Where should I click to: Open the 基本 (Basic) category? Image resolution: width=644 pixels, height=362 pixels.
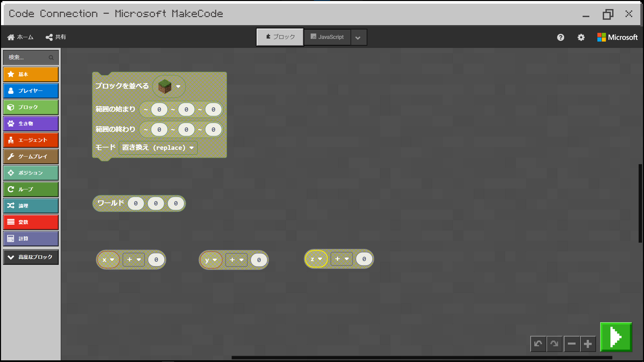pyautogui.click(x=31, y=74)
